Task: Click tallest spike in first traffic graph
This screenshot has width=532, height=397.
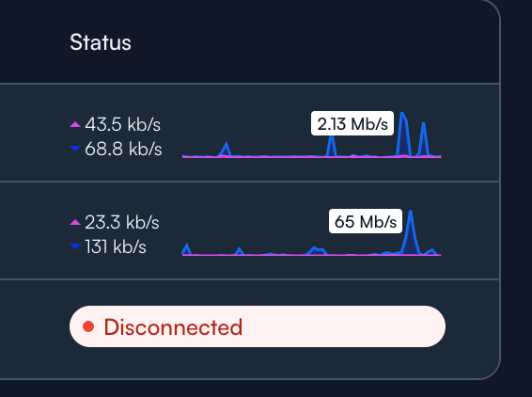Action: pos(403,135)
